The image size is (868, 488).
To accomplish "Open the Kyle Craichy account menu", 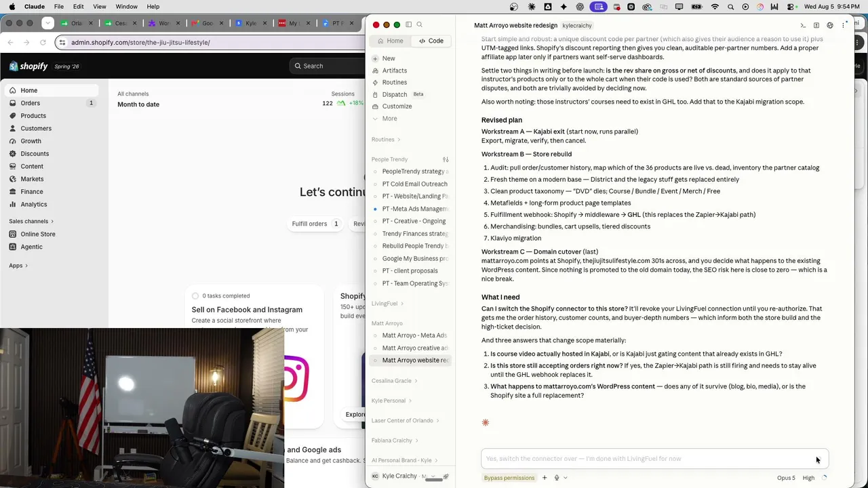I will point(404,476).
